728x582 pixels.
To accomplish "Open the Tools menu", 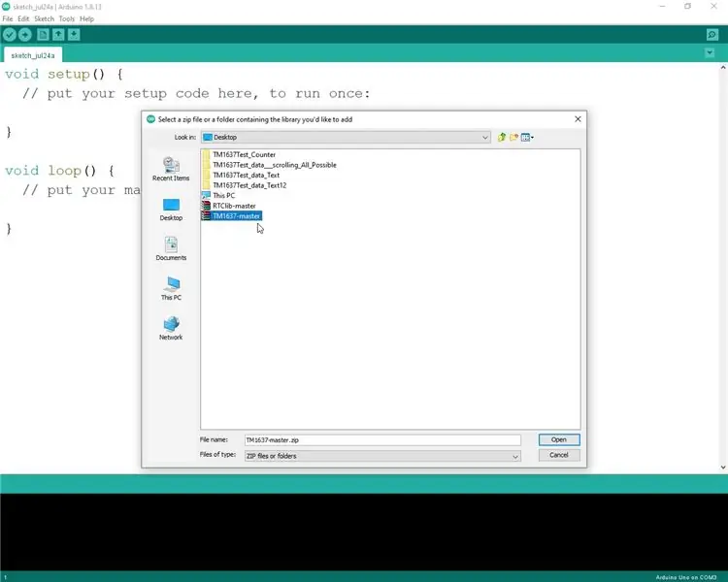I will pos(66,19).
